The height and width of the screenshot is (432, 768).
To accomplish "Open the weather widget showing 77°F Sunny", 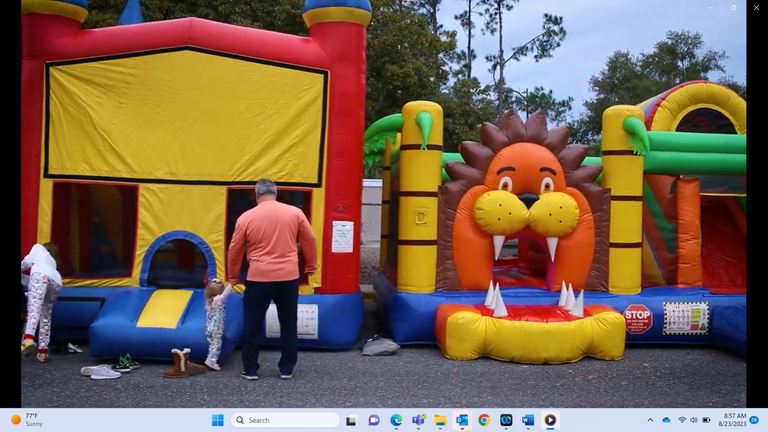I will click(x=30, y=420).
